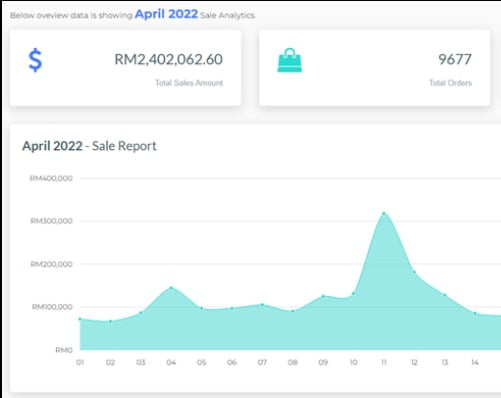Click the Total Sales Amount label
Screen dimensions: 501x398
(x=189, y=83)
